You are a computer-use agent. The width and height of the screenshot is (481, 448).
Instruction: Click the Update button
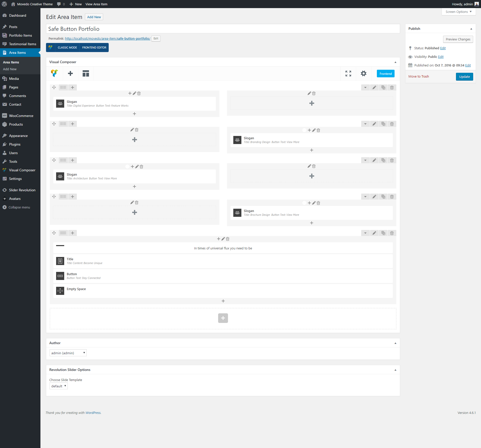pyautogui.click(x=464, y=77)
